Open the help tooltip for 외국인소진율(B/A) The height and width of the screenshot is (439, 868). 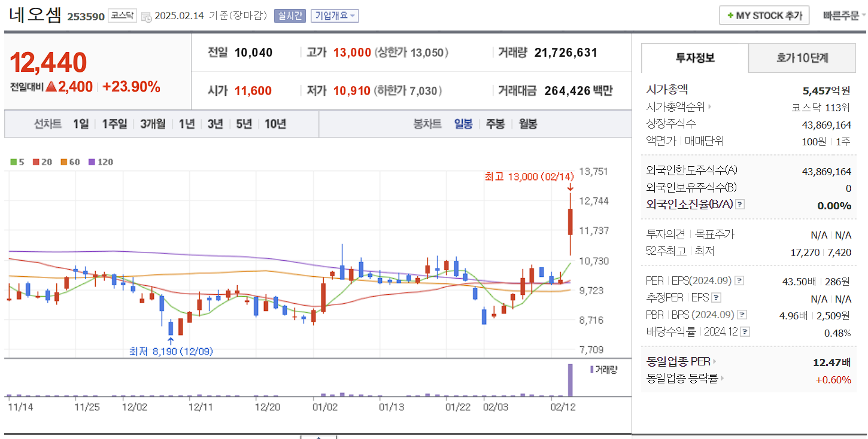click(740, 205)
